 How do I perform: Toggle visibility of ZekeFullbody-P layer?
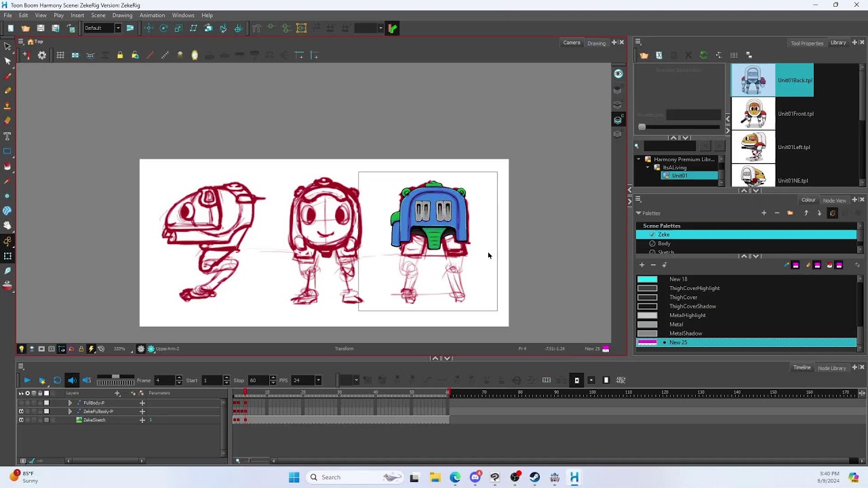[21, 411]
